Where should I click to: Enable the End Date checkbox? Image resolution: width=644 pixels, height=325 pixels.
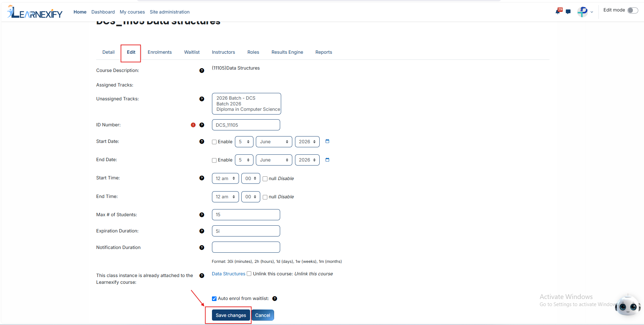tap(214, 160)
